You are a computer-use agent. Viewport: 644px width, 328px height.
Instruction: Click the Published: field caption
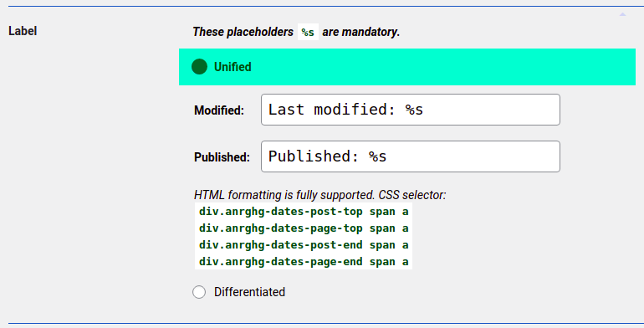[x=222, y=157]
